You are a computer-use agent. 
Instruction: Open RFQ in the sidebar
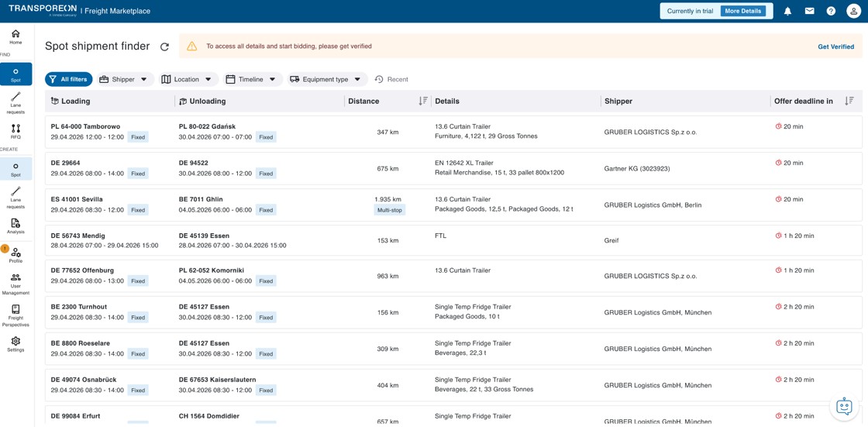coord(15,132)
